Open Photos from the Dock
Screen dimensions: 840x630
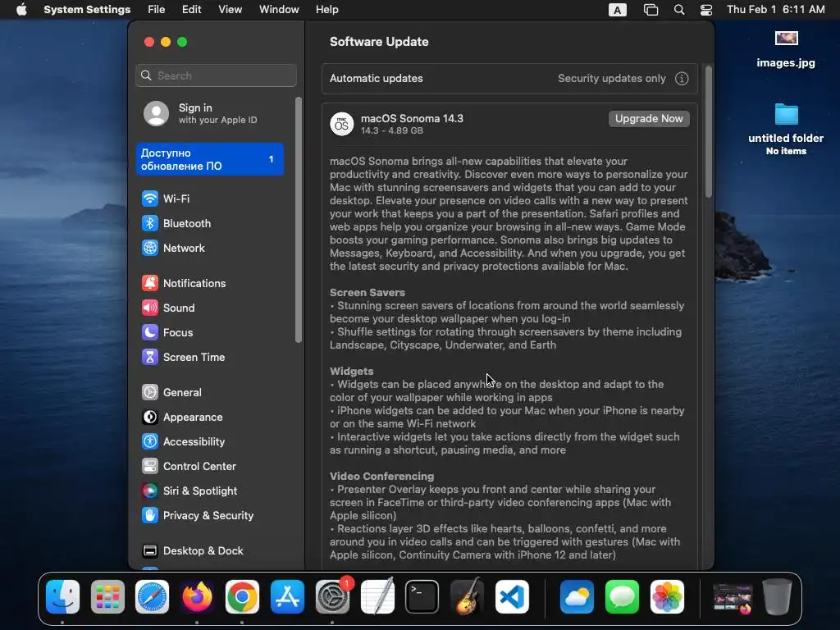(x=667, y=597)
